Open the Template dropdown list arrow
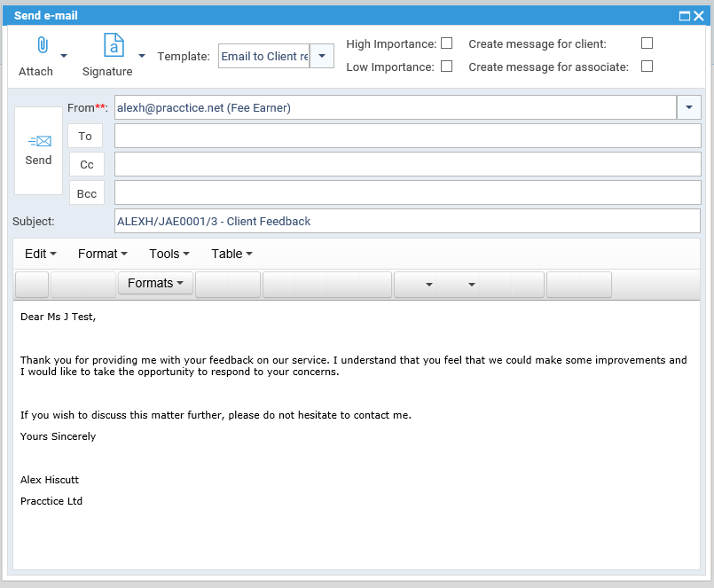Screen dimensions: 714x588 pyautogui.click(x=322, y=56)
